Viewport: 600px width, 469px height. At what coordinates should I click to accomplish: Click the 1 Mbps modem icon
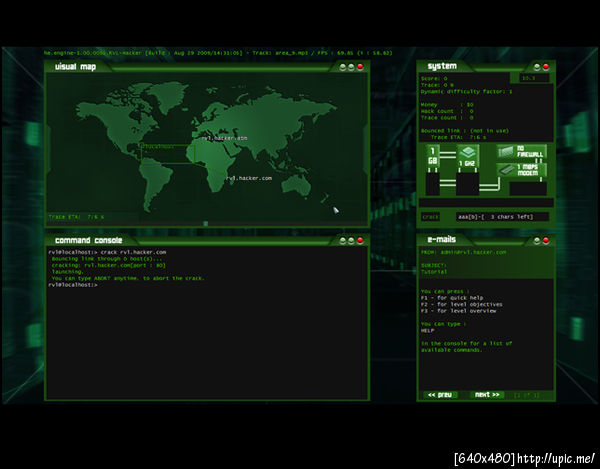click(x=522, y=170)
